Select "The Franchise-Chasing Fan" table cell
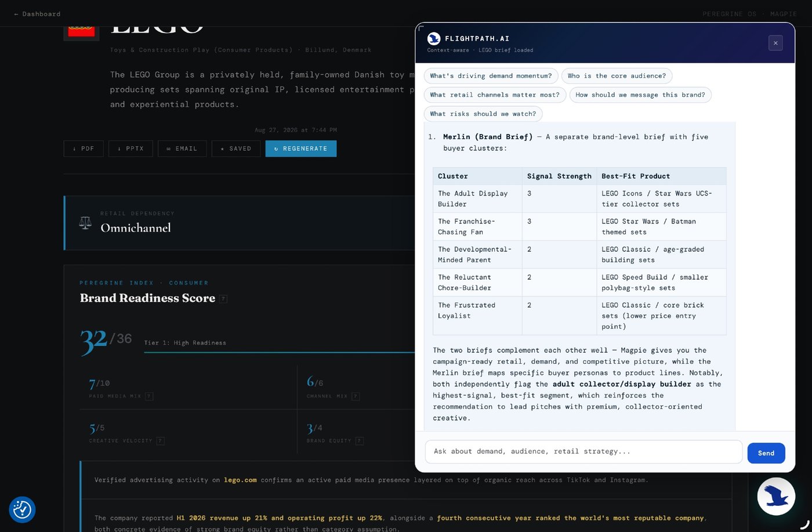812x532 pixels. point(477,227)
